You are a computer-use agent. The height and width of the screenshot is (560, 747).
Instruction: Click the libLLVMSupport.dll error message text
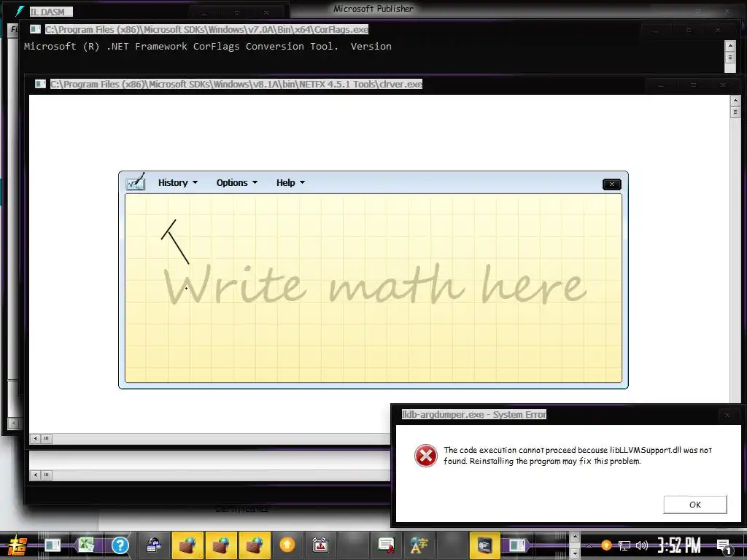pyautogui.click(x=578, y=455)
